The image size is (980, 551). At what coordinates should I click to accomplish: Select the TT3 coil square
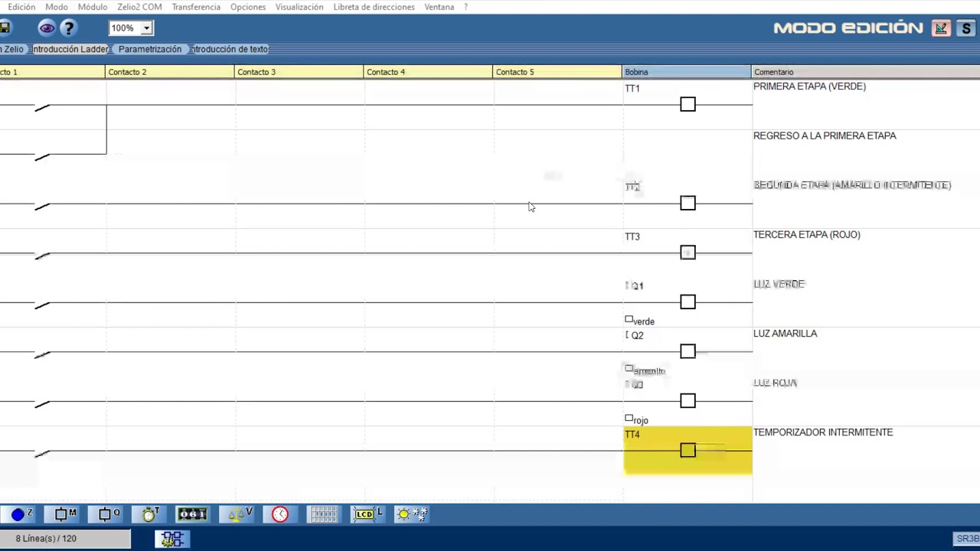pyautogui.click(x=688, y=253)
